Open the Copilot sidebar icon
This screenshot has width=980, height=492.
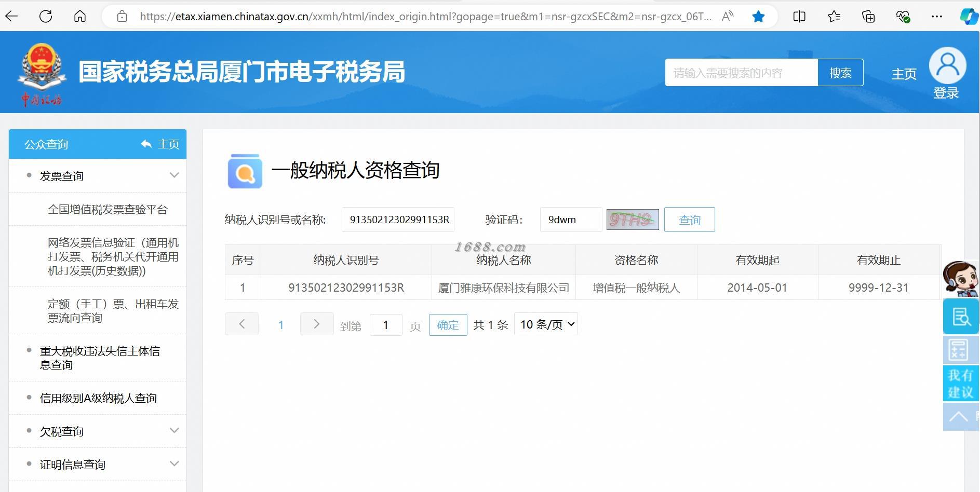[969, 17]
